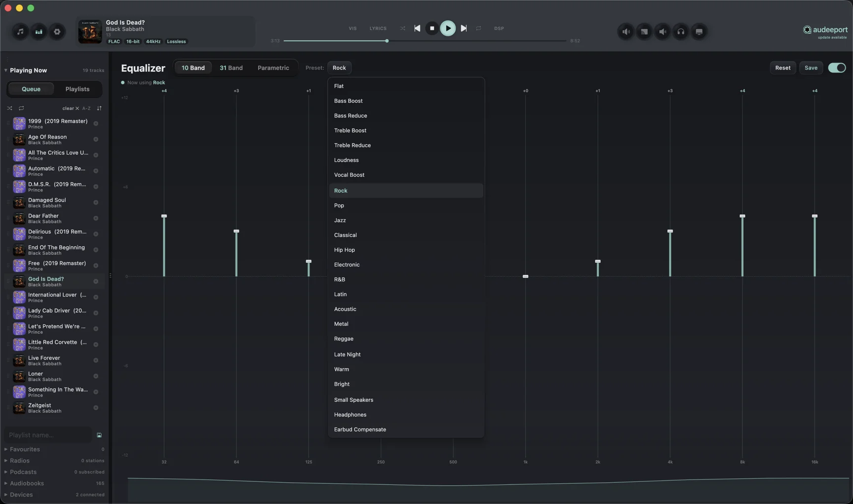Image resolution: width=853 pixels, height=504 pixels.
Task: Select the monitor display output icon
Action: click(699, 32)
